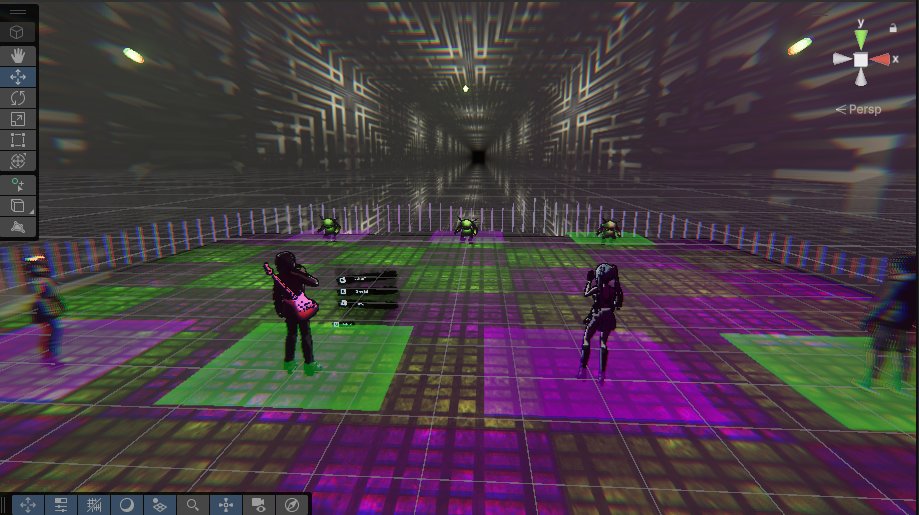Select the Move tool in left toolbar
The image size is (919, 515).
18,77
